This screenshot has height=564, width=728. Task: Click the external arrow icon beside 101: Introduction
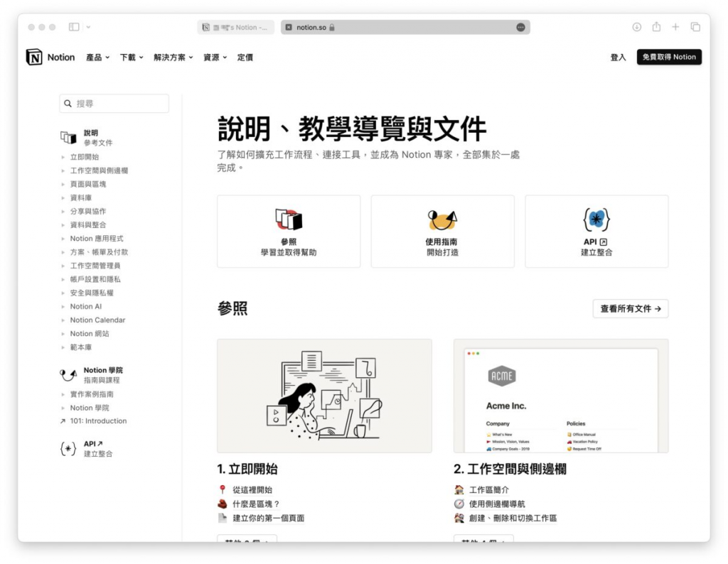click(x=63, y=421)
